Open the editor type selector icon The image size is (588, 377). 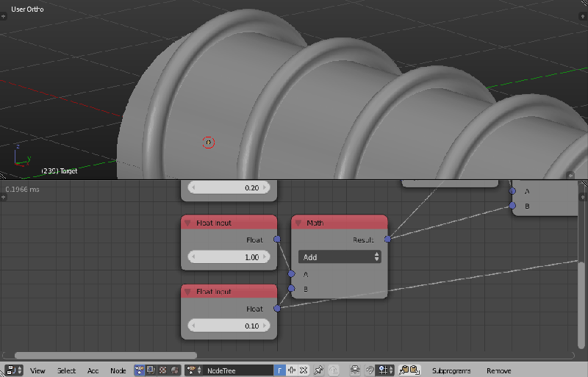click(14, 370)
